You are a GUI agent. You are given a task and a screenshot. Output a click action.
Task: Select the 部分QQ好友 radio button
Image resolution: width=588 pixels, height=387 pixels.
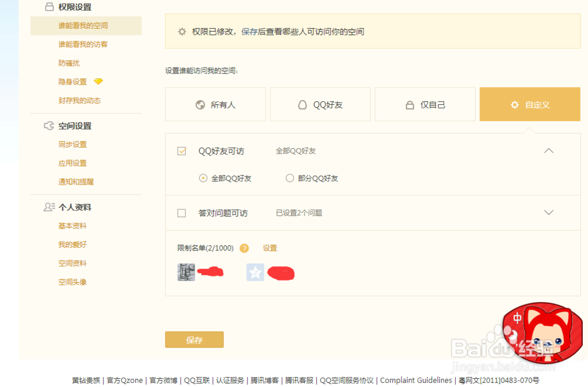pos(289,178)
